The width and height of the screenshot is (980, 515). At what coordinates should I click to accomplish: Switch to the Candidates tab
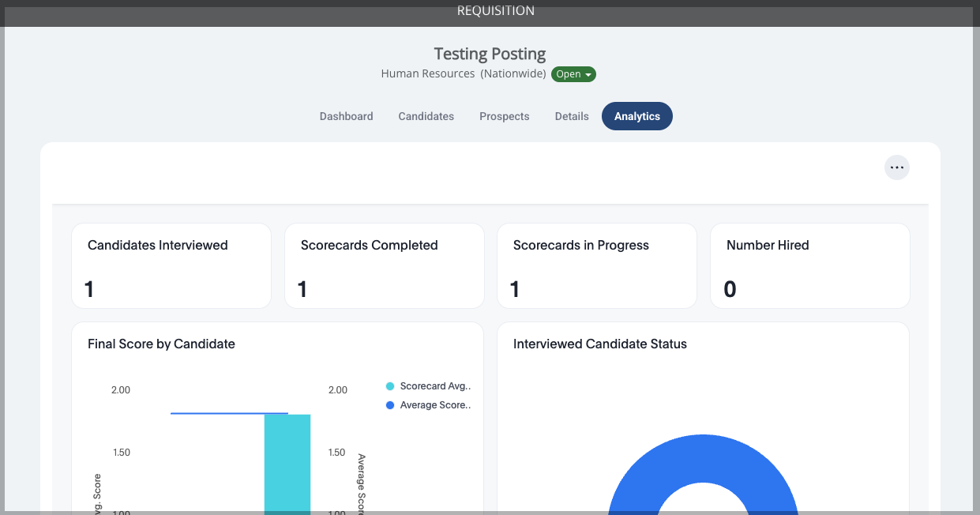(426, 116)
